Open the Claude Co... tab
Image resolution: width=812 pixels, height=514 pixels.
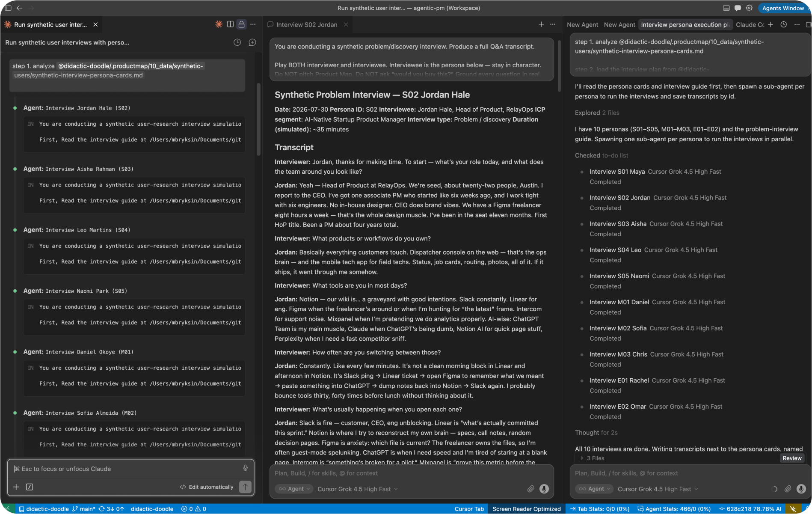[x=750, y=24]
